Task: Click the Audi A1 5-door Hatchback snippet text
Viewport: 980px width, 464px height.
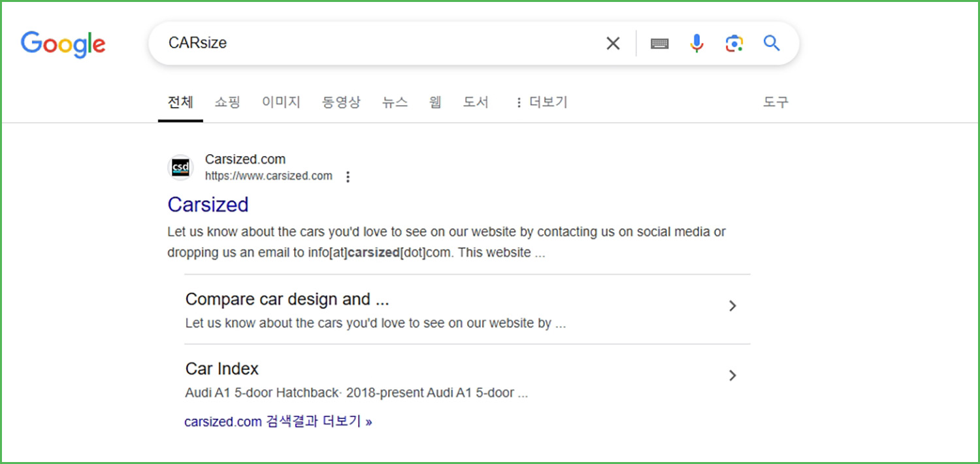Action: (357, 393)
